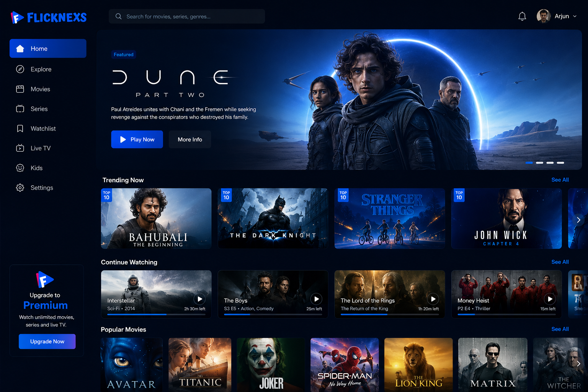The image size is (588, 392).
Task: Click Top 10 badge on John Wick
Action: click(x=459, y=195)
